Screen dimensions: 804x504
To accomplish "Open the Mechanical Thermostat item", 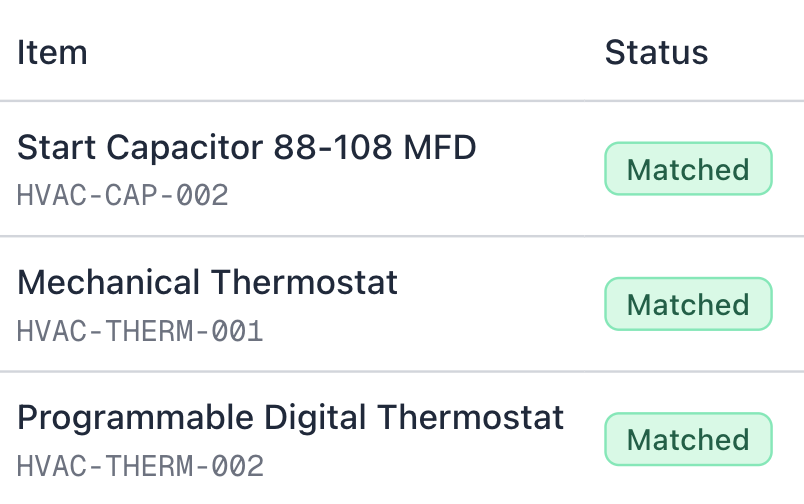I will click(208, 283).
